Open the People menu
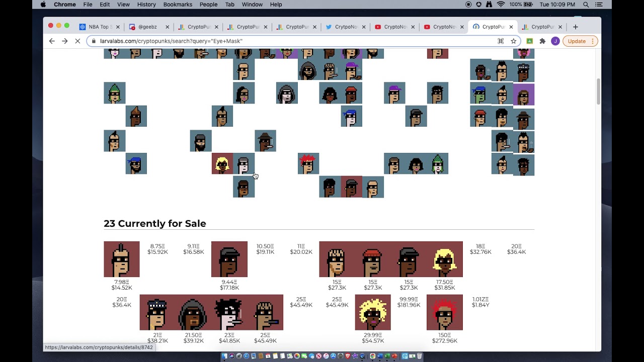This screenshot has height=362, width=644. (x=208, y=5)
